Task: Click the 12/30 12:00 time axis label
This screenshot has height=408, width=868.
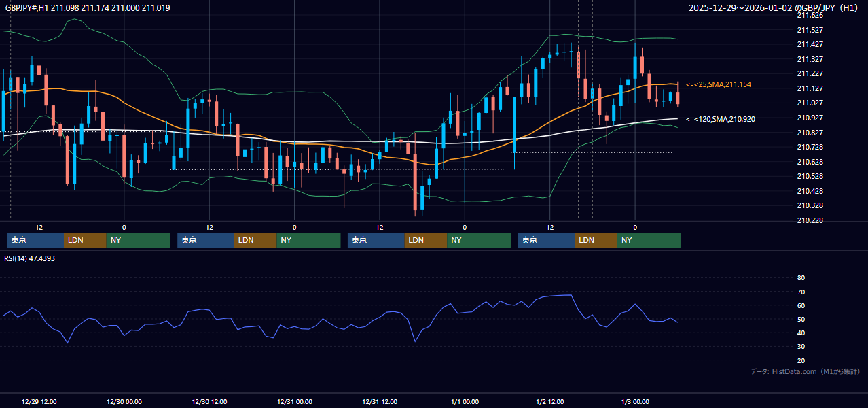Action: coord(209,401)
